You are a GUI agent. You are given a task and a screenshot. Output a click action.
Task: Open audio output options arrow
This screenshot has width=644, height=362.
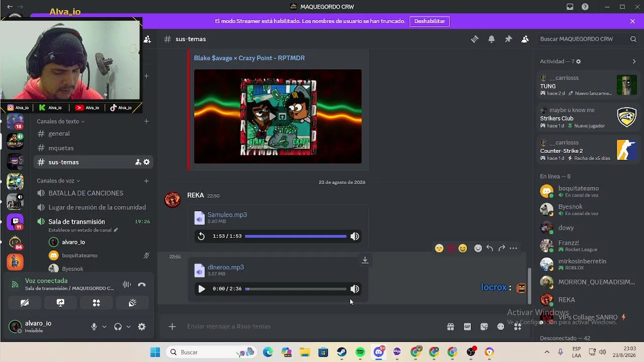128,327
